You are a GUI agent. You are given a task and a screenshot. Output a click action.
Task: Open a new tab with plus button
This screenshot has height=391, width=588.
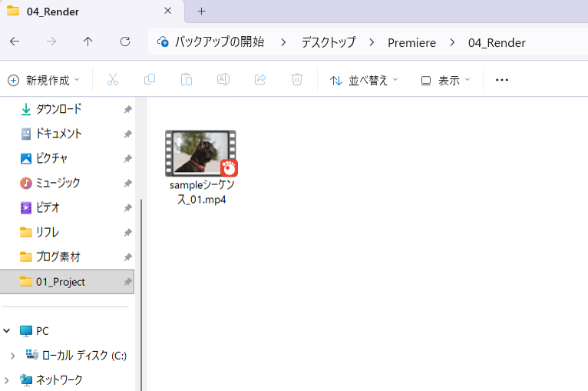(202, 12)
